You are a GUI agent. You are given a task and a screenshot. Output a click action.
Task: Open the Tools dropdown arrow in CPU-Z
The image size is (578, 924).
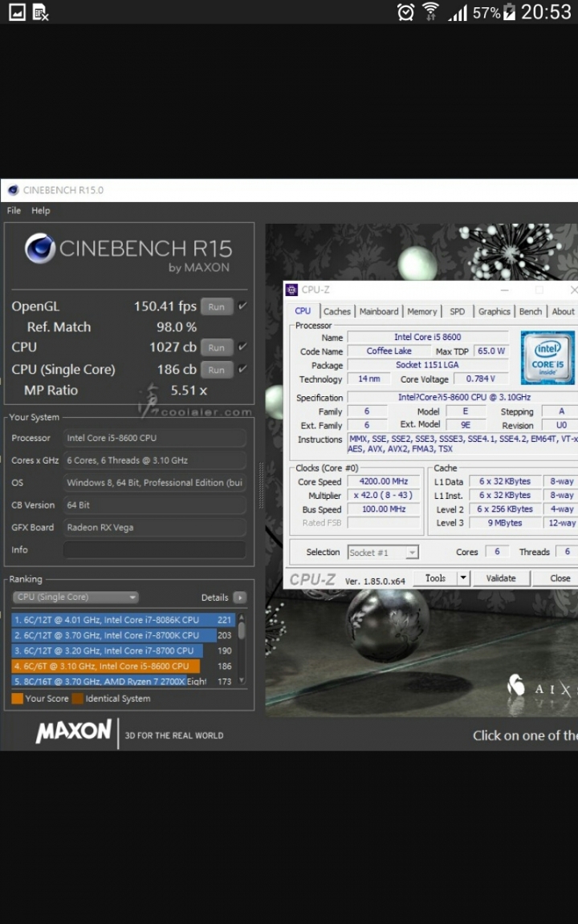463,578
